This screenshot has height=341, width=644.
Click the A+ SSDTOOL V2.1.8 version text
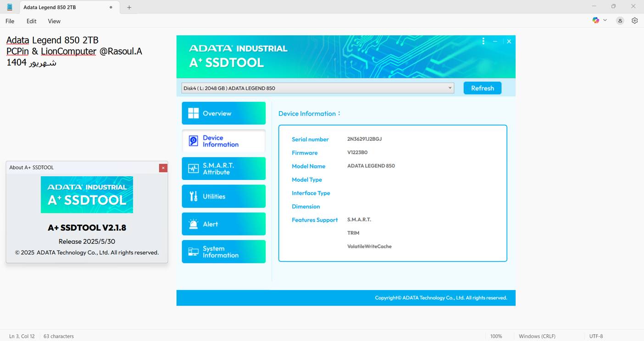[87, 228]
